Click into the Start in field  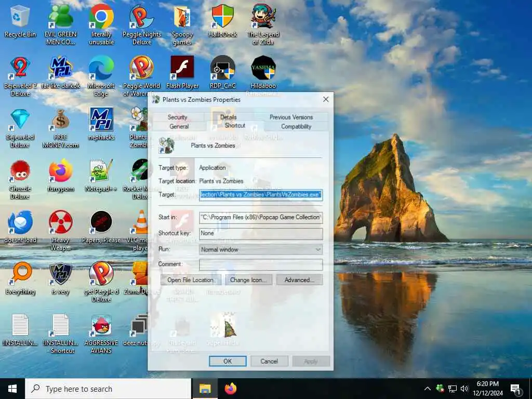tap(261, 217)
